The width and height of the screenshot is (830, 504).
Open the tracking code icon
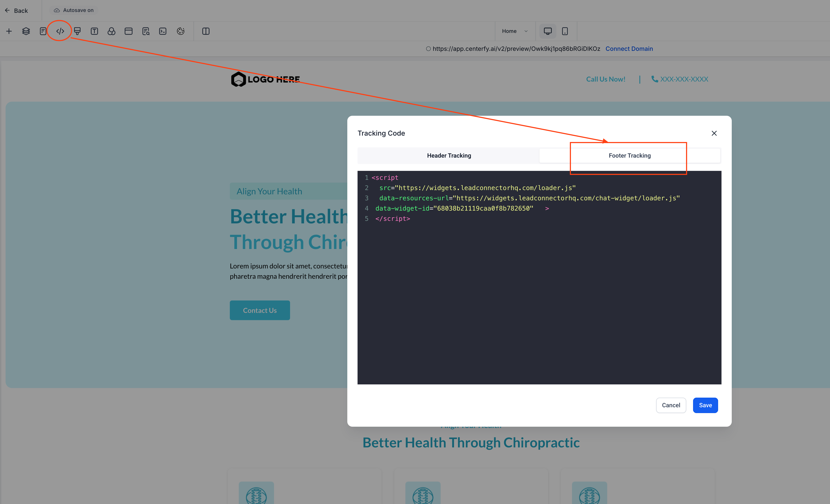60,31
